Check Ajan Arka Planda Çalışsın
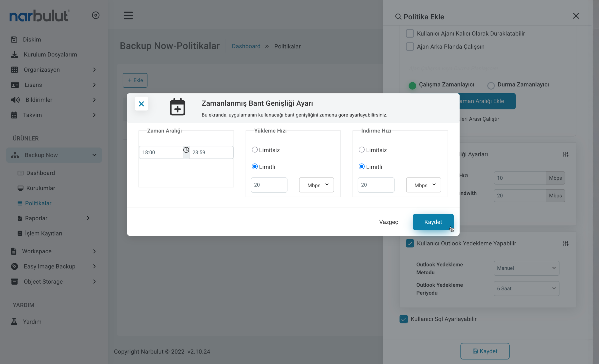 click(410, 47)
